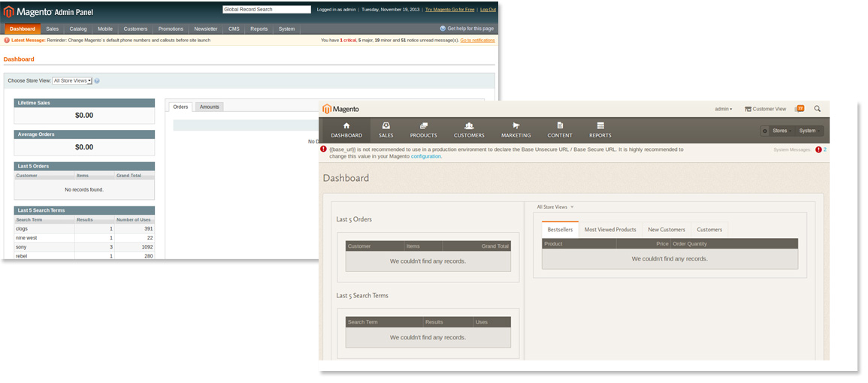Open the Newsletter menu in old admin panel
The height and width of the screenshot is (383, 868).
[206, 29]
